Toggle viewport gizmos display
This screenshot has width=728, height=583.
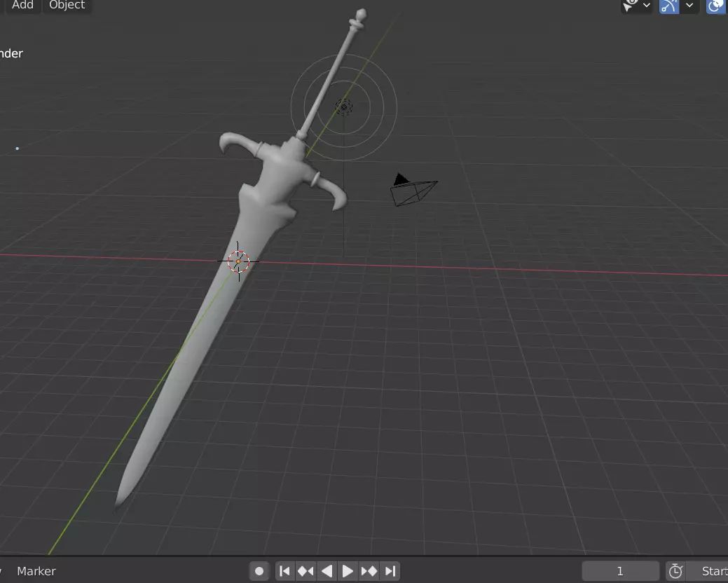(x=669, y=6)
